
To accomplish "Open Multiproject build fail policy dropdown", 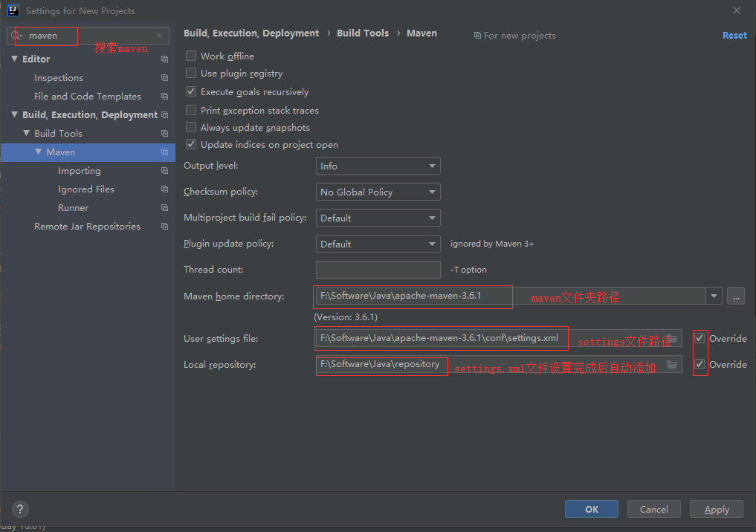I will pyautogui.click(x=378, y=218).
